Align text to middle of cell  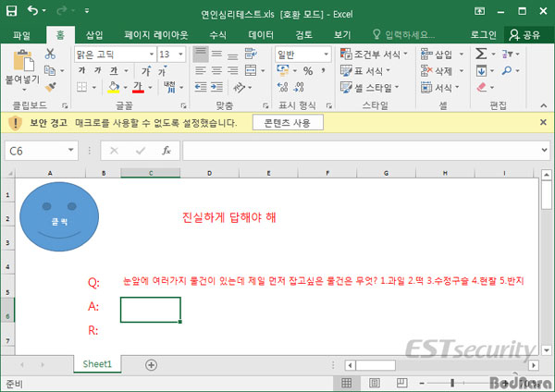tap(216, 54)
